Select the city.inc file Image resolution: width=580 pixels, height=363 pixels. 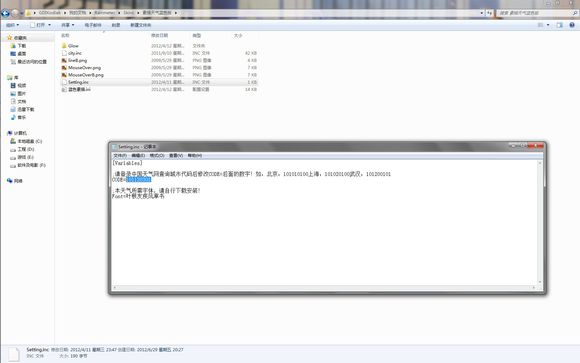(75, 53)
